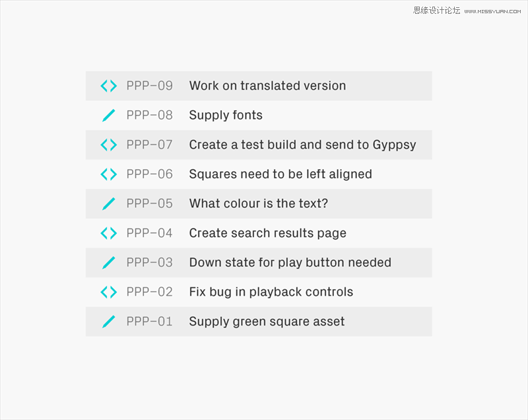Click the code brackets icon for PPP-06
Image resolution: width=528 pixels, height=420 pixels.
(109, 174)
